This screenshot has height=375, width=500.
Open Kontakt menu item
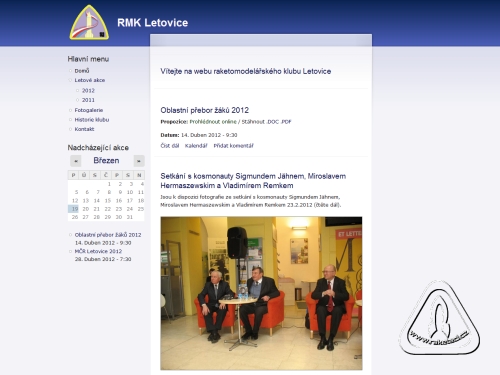(x=84, y=129)
